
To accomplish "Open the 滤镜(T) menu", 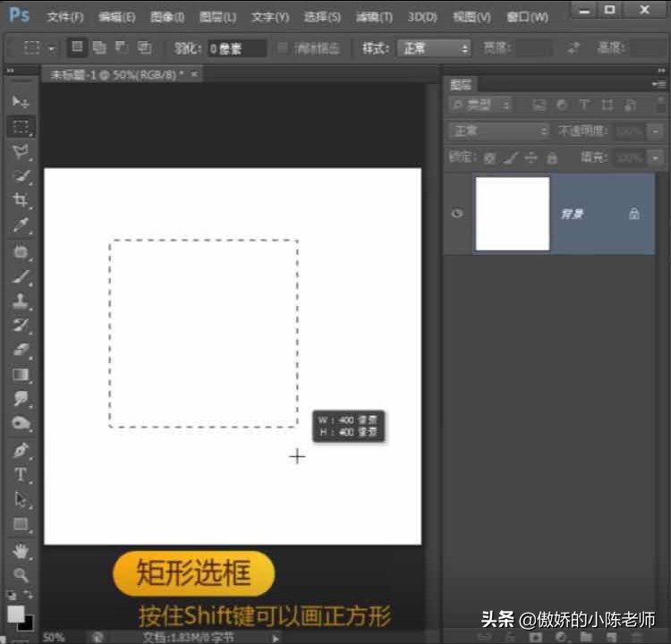I will [374, 17].
